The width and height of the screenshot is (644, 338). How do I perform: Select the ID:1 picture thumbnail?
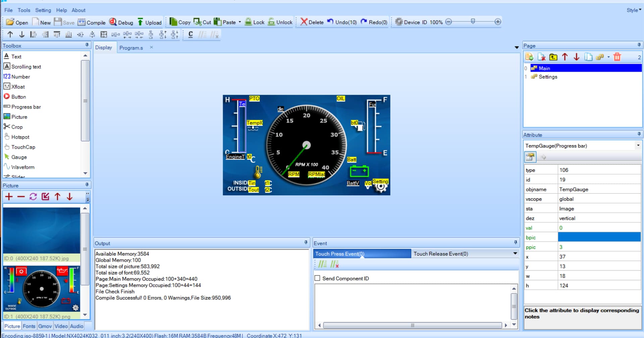point(41,289)
